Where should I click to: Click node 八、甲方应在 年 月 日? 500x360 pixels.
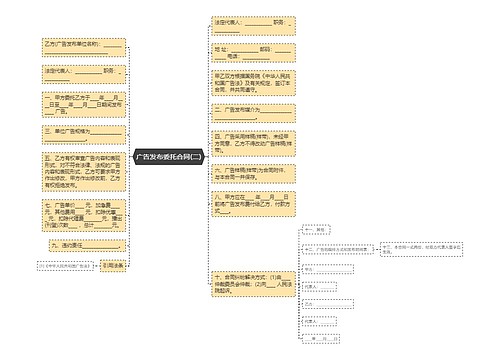[x=253, y=204]
